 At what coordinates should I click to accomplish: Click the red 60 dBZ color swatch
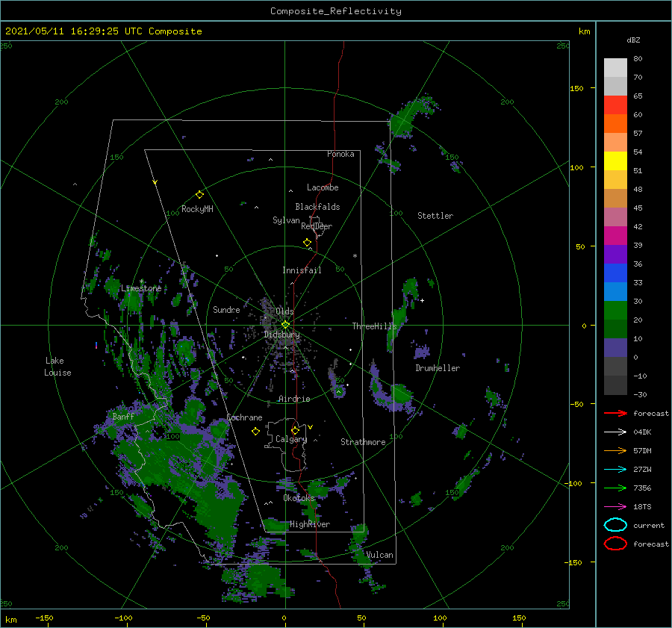click(x=615, y=105)
